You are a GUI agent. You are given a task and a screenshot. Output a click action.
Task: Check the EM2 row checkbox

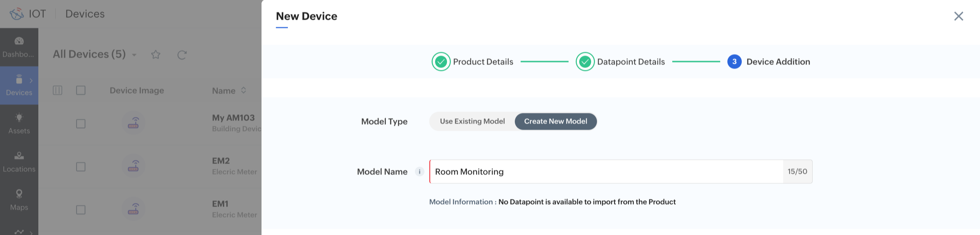[x=81, y=167]
